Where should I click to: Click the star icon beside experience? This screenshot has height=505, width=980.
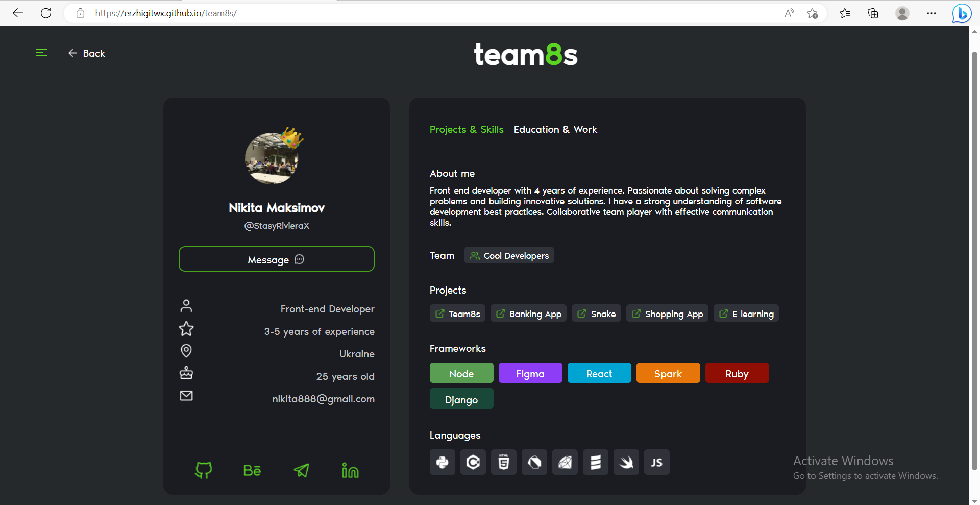186,328
